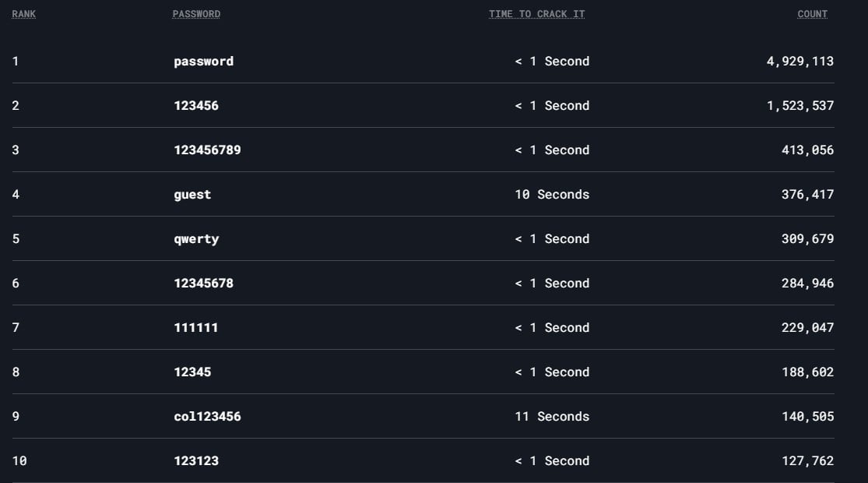Click the '111111' password entry
The image size is (868, 483).
tap(195, 327)
